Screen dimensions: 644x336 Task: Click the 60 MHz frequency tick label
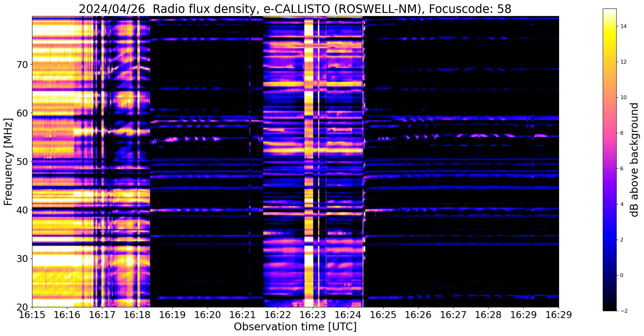pyautogui.click(x=22, y=113)
